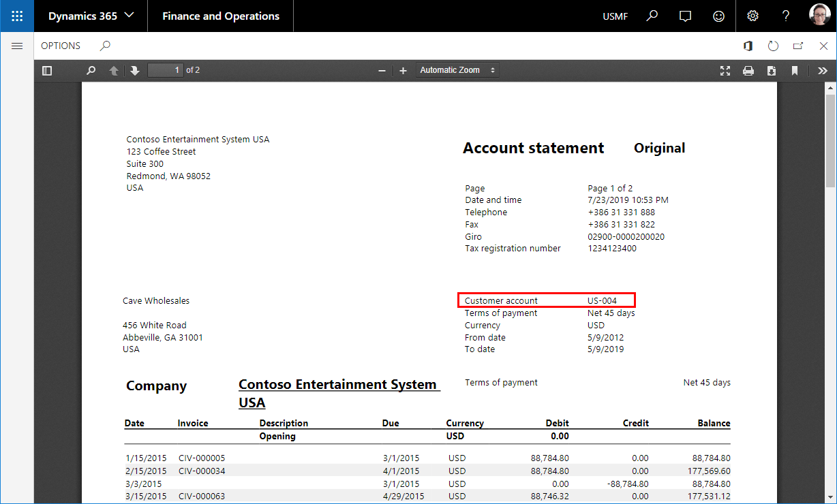Select the telephone number +386 31 331 888
The height and width of the screenshot is (504, 837).
(x=622, y=212)
